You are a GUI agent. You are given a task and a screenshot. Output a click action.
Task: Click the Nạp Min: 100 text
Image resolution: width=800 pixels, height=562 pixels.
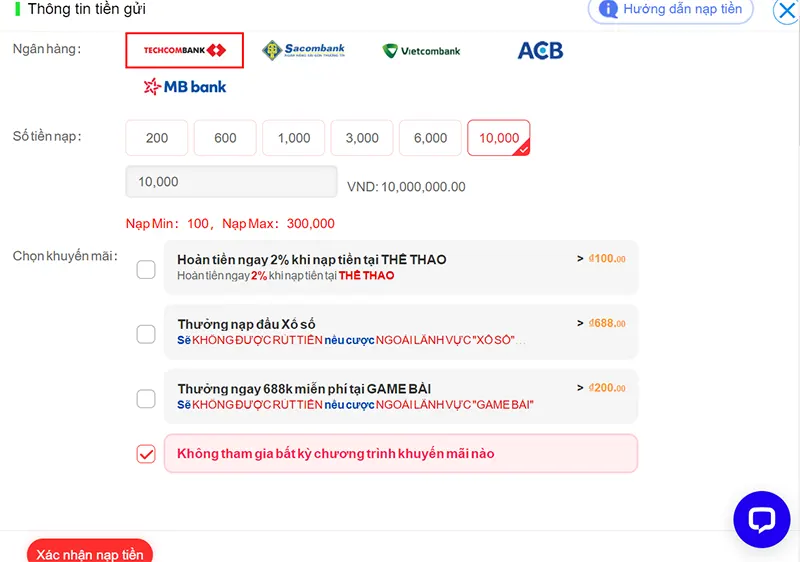(x=167, y=223)
